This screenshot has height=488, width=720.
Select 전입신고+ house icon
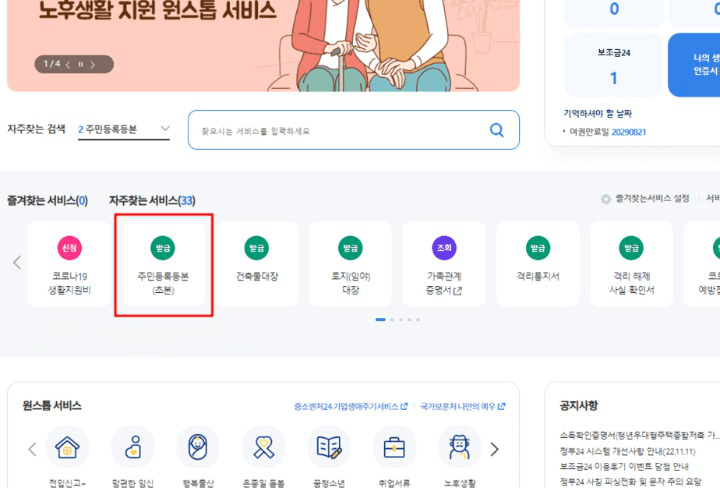click(67, 447)
